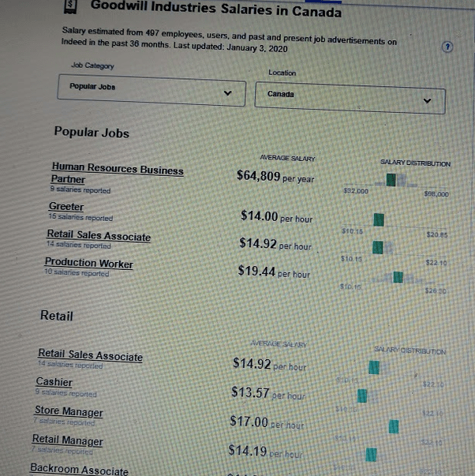Open the Cashier salary link

pyautogui.click(x=54, y=382)
